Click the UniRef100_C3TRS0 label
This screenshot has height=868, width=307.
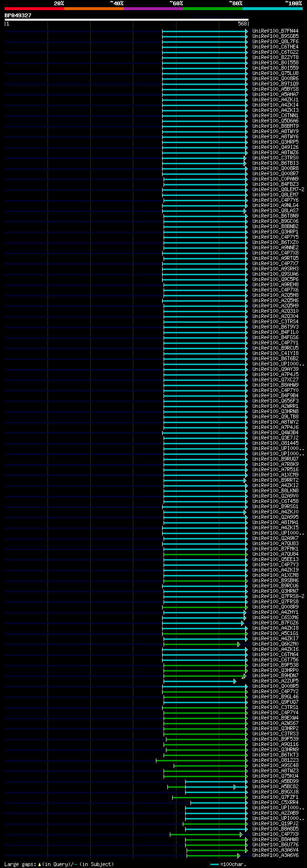click(275, 158)
